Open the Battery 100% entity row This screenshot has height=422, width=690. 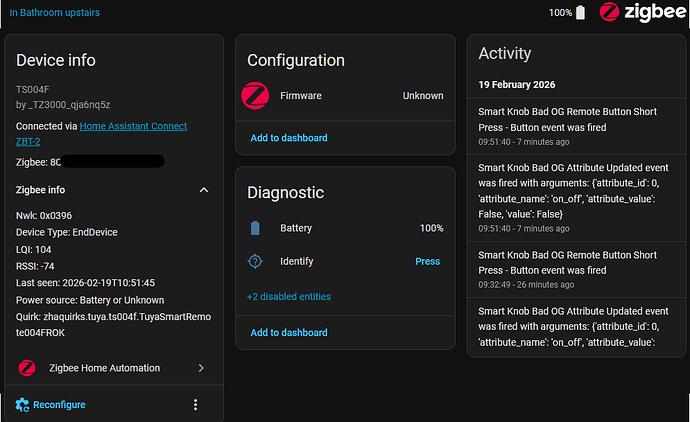(345, 228)
